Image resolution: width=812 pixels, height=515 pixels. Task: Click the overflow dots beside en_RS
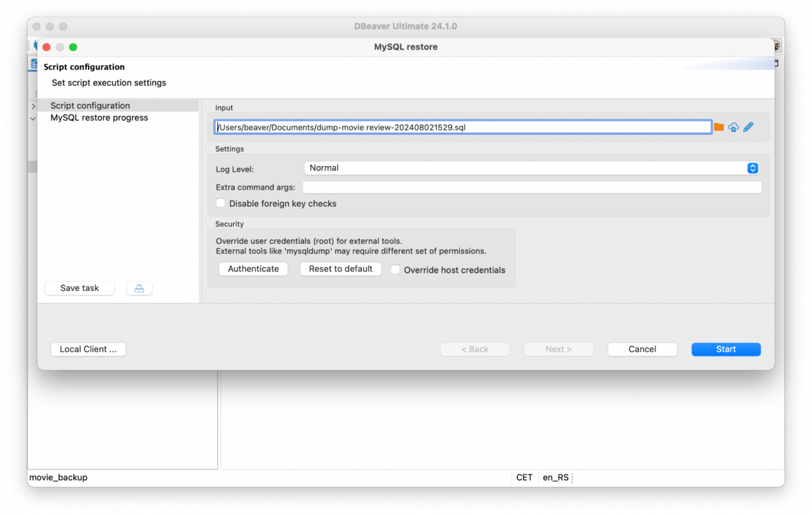tap(572, 477)
